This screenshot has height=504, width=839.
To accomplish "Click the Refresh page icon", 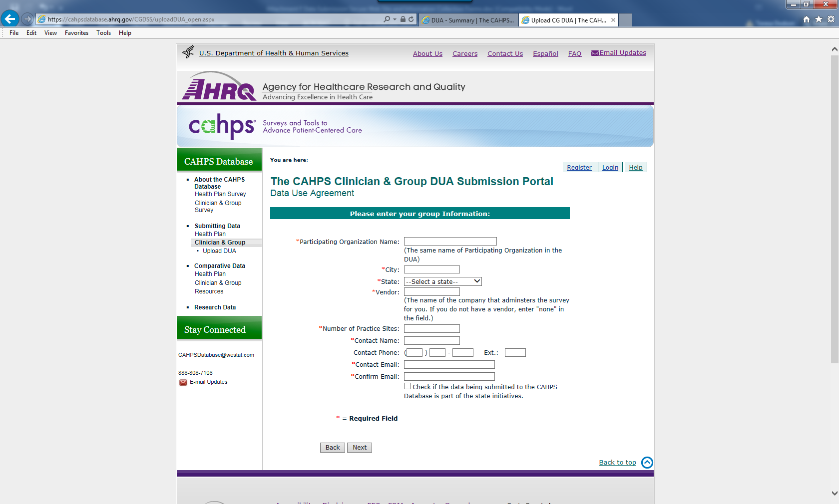I will [411, 19].
